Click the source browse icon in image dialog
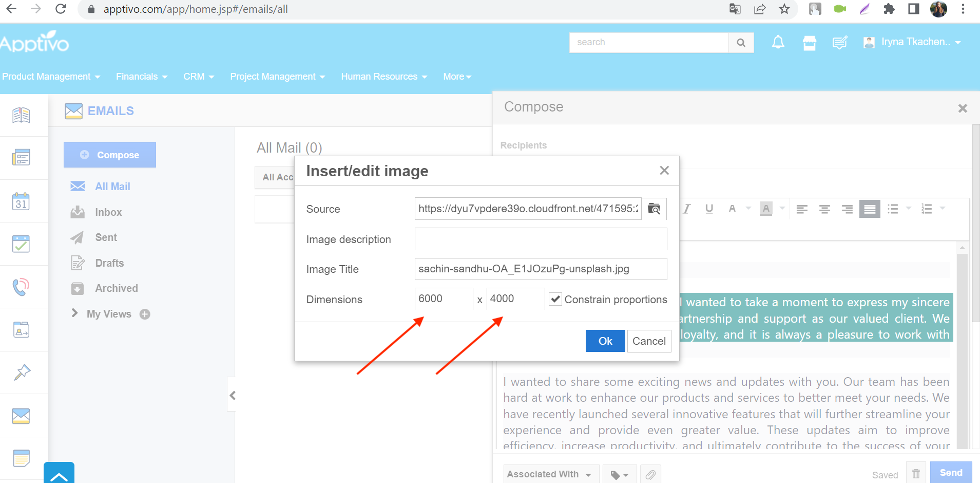Screen dimensions: 980x483 point(654,209)
